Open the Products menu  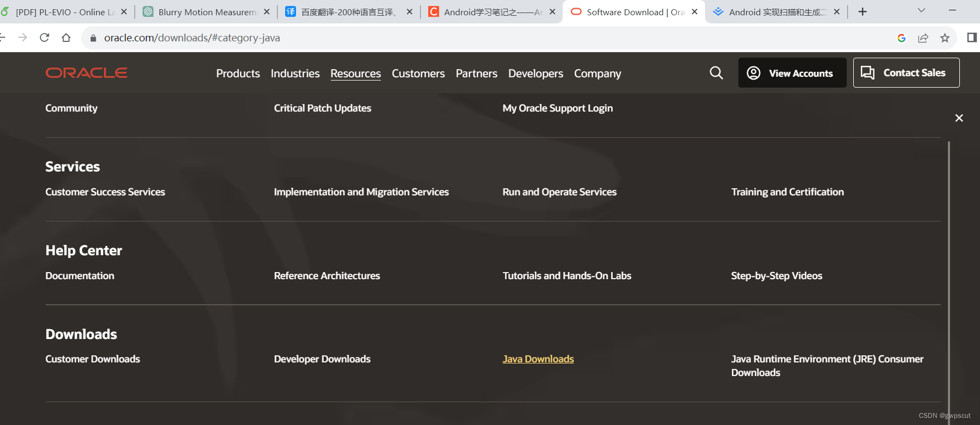tap(238, 73)
